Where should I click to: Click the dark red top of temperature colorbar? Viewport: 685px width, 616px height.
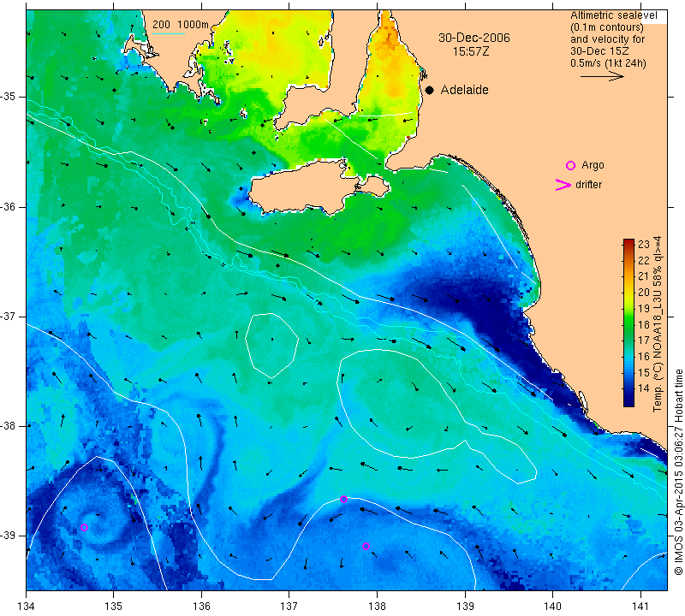(628, 242)
